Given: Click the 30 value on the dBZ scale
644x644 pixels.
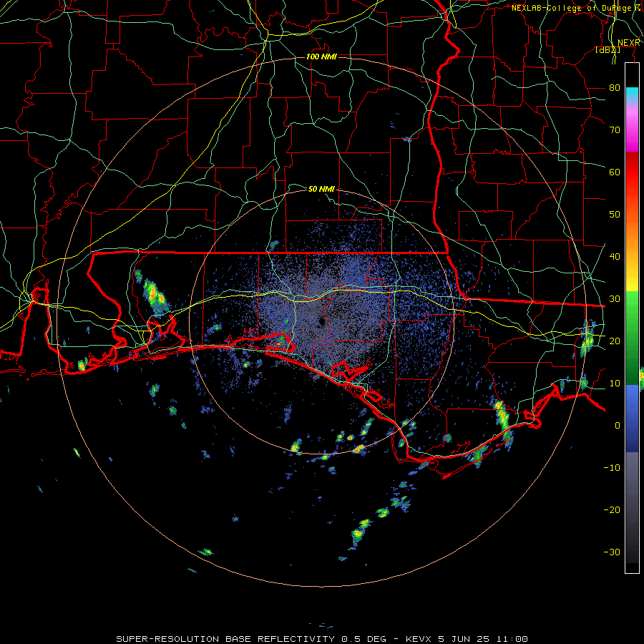Looking at the screenshot, I should pos(615,299).
